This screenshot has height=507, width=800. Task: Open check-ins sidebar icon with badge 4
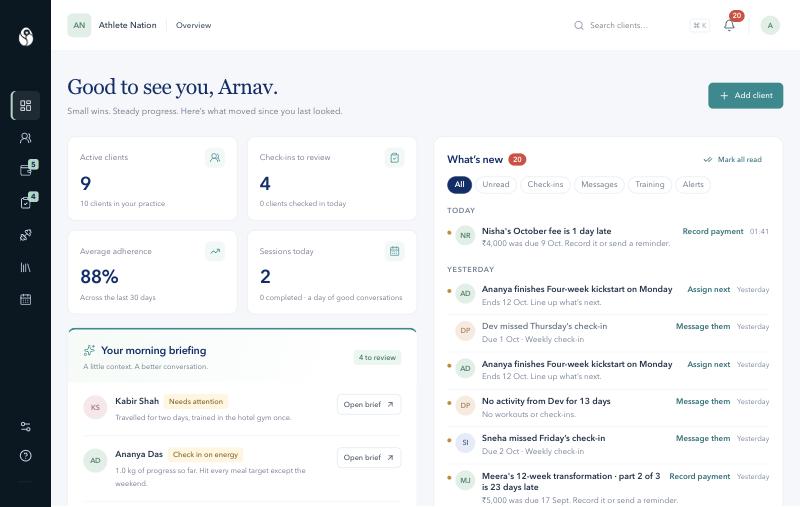pos(26,202)
